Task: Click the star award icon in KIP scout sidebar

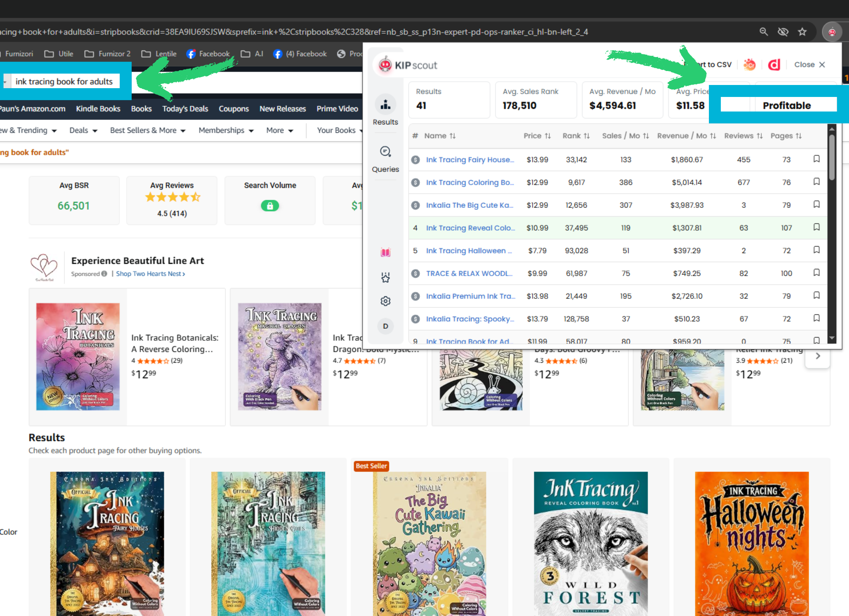Action: 385,277
